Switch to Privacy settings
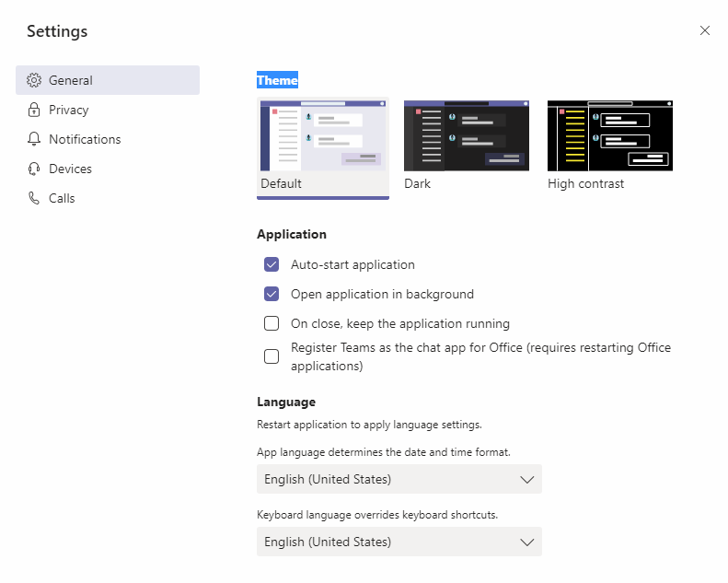The height and width of the screenshot is (583, 728). click(108, 110)
